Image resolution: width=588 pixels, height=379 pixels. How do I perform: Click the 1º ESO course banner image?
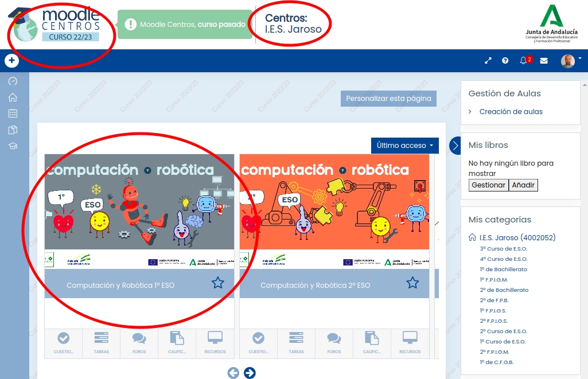[139, 211]
